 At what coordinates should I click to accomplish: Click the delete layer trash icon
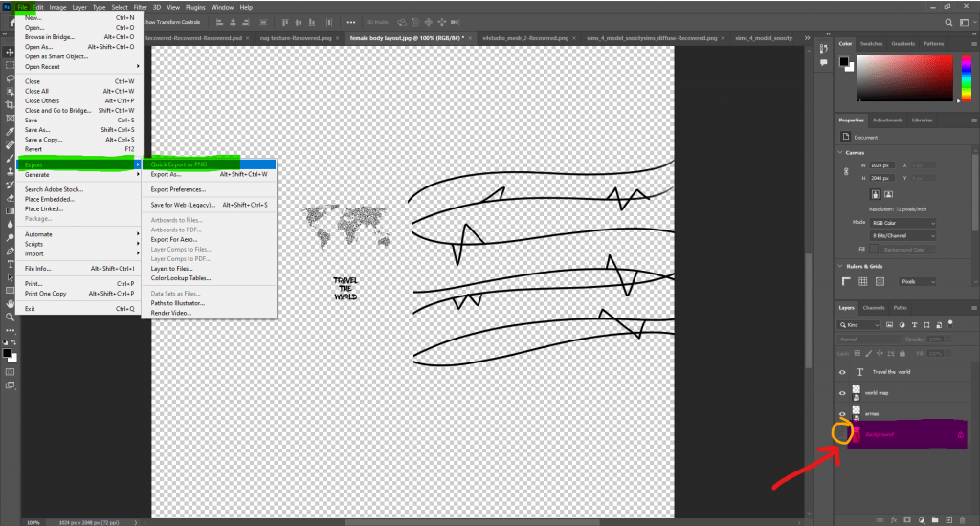tap(960, 519)
